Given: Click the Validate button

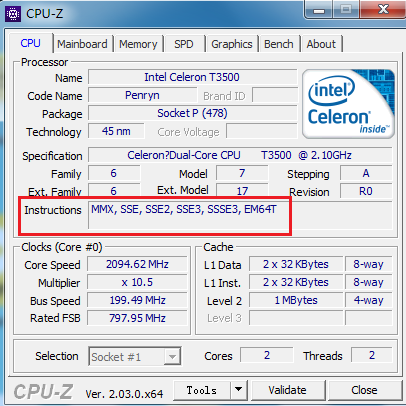Looking at the screenshot, I should 287,390.
